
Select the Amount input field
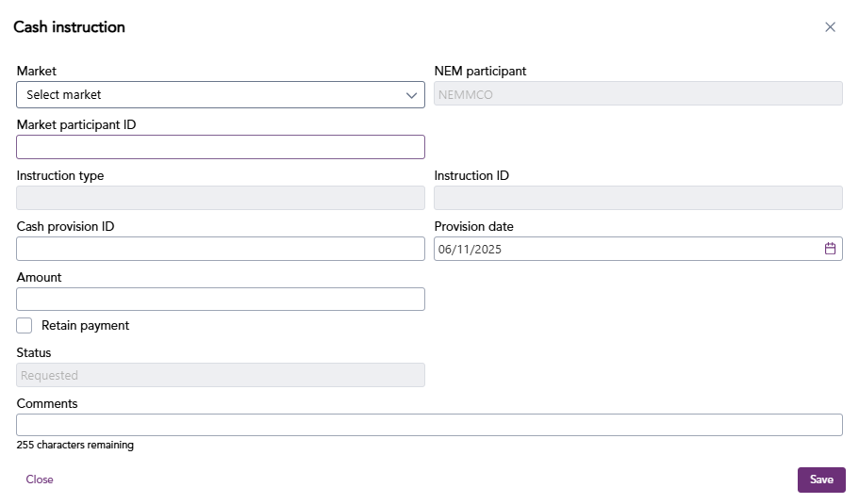[x=221, y=300]
